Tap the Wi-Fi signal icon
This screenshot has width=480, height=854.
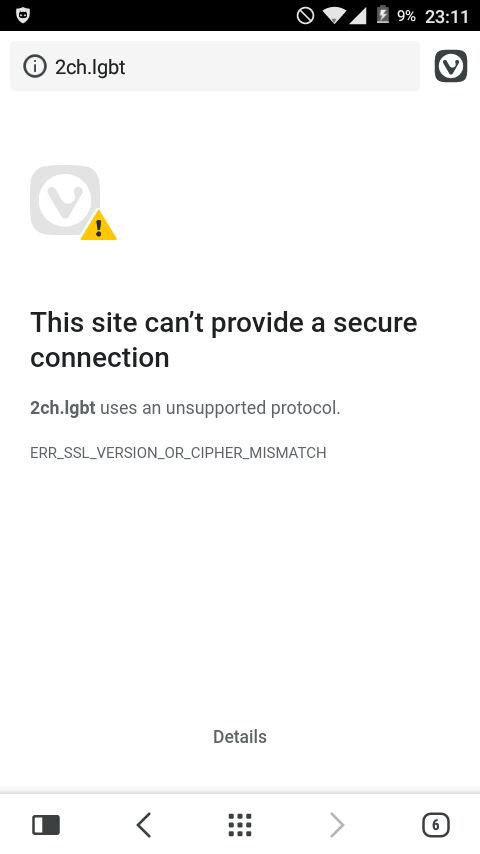point(333,16)
